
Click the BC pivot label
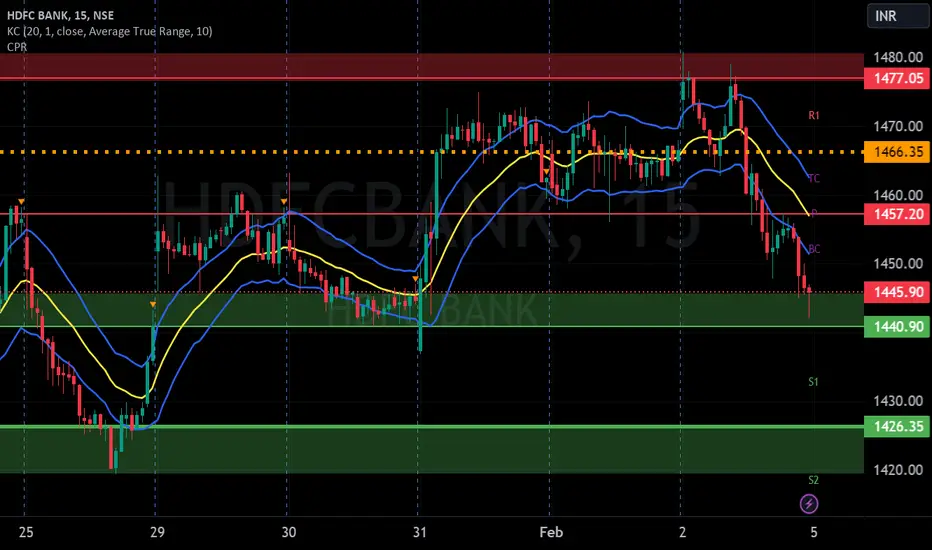pyautogui.click(x=814, y=249)
